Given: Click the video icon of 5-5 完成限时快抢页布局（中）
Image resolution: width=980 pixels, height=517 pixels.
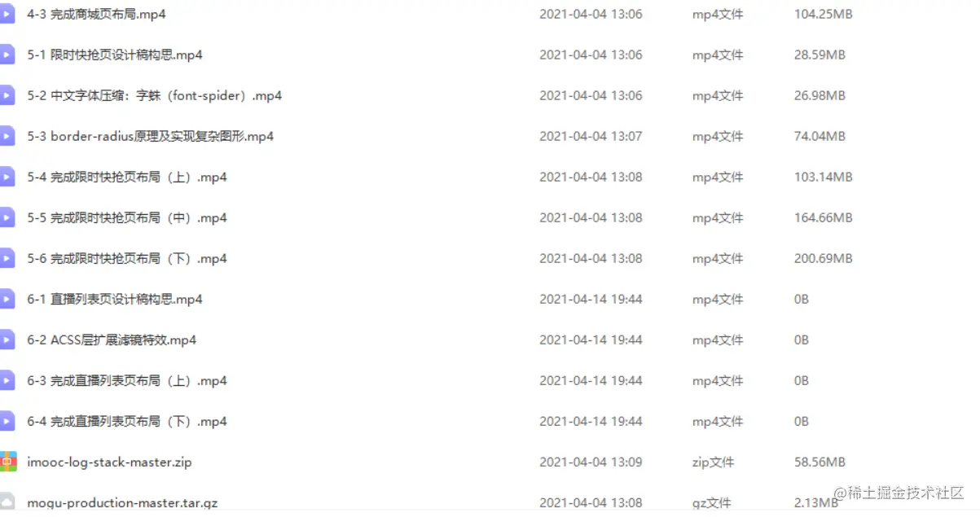Looking at the screenshot, I should point(7,217).
